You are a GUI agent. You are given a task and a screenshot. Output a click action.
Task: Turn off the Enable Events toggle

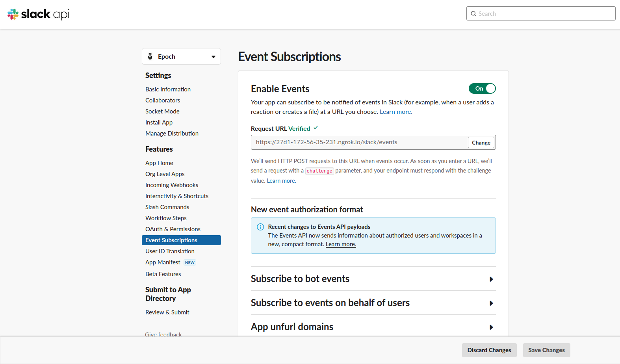(x=482, y=89)
